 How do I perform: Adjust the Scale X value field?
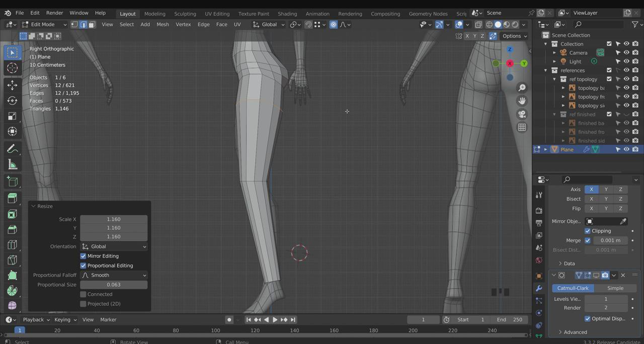tap(114, 219)
